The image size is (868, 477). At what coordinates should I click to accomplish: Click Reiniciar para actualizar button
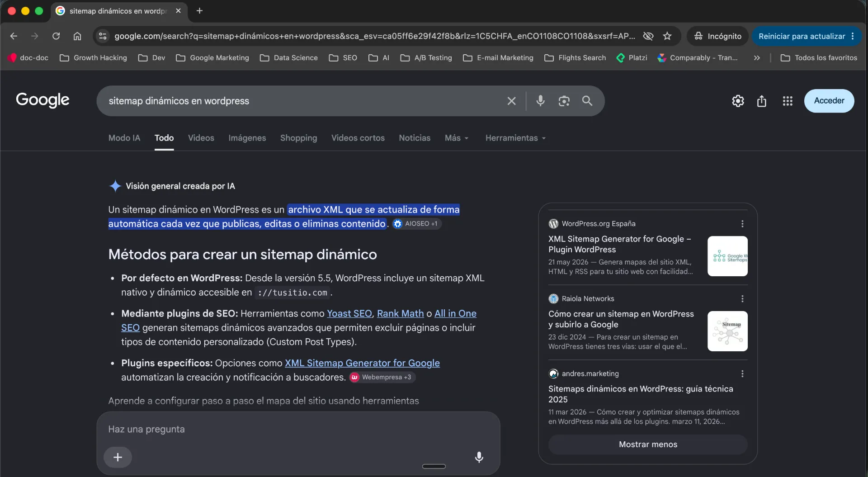(807, 36)
